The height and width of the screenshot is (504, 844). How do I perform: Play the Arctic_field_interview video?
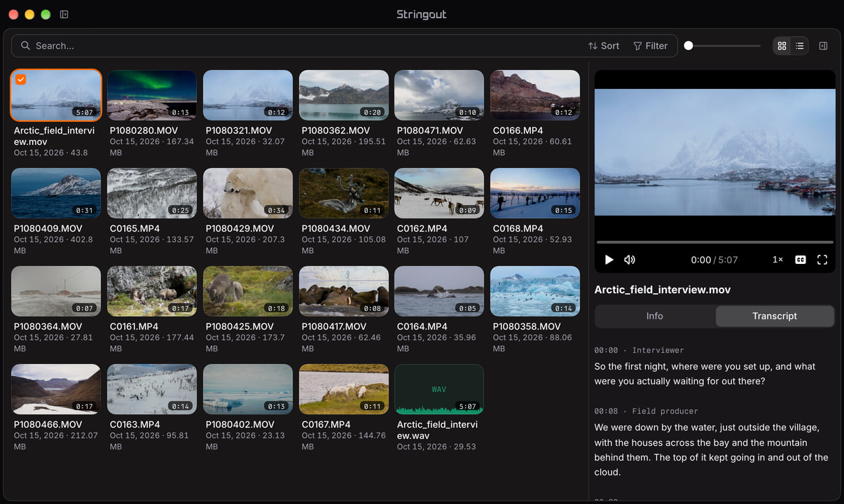[609, 260]
